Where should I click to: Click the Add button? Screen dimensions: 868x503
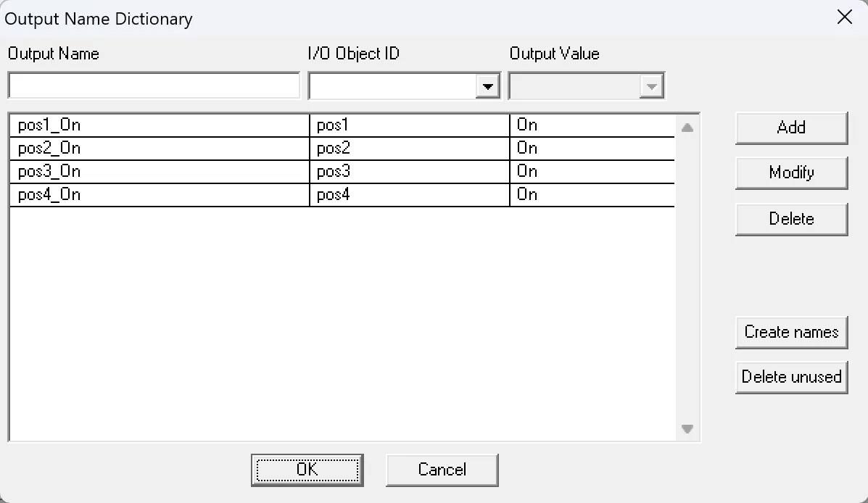pyautogui.click(x=791, y=128)
